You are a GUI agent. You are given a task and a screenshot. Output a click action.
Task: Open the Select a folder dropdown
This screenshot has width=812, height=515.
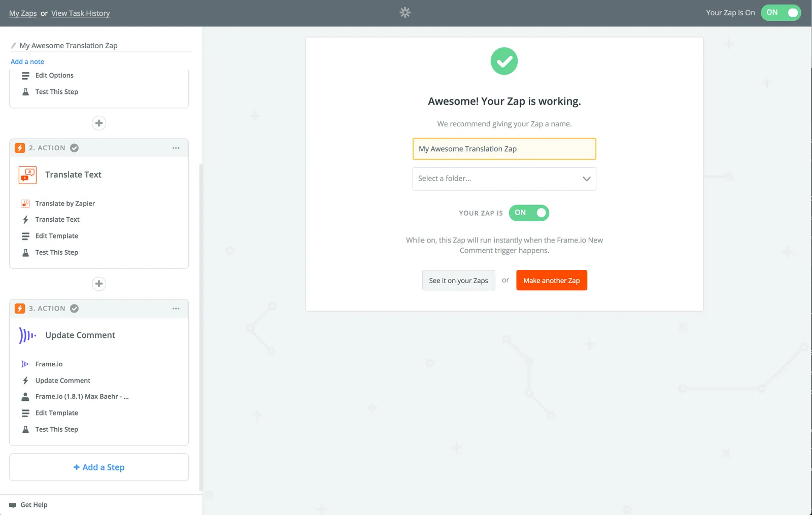tap(504, 179)
